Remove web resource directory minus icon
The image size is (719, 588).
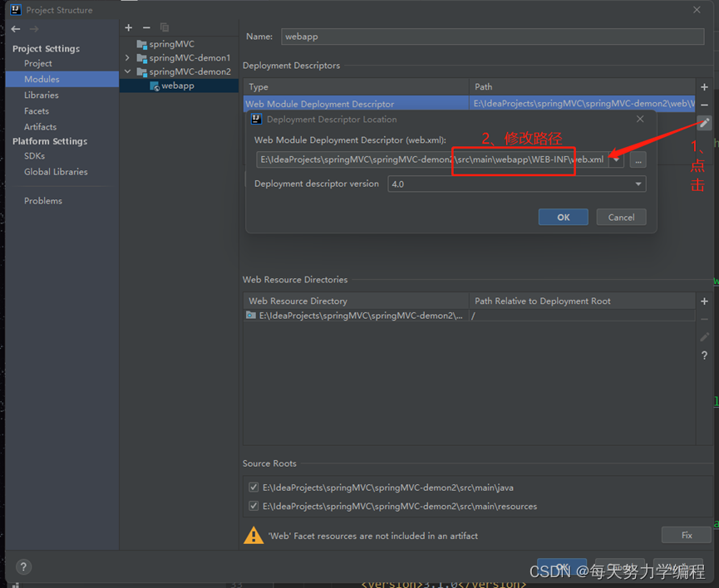[704, 319]
